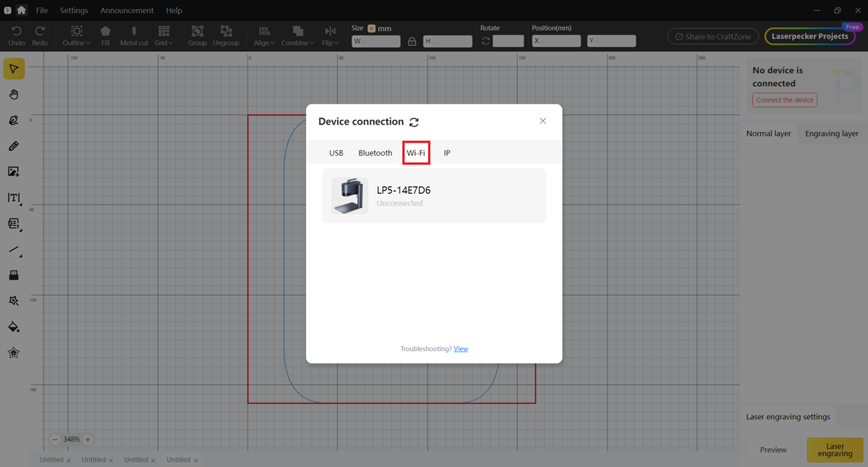Choose the solid black block tool
Image resolution: width=868 pixels, height=467 pixels.
14,275
